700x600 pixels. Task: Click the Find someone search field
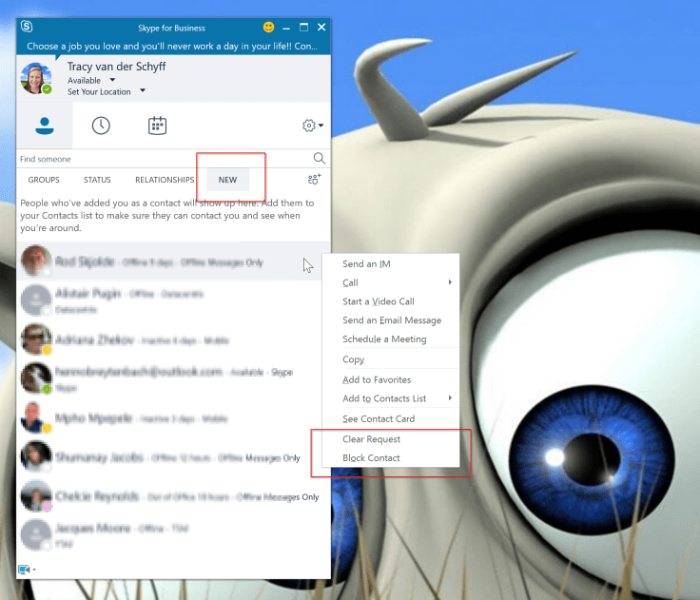pos(162,159)
